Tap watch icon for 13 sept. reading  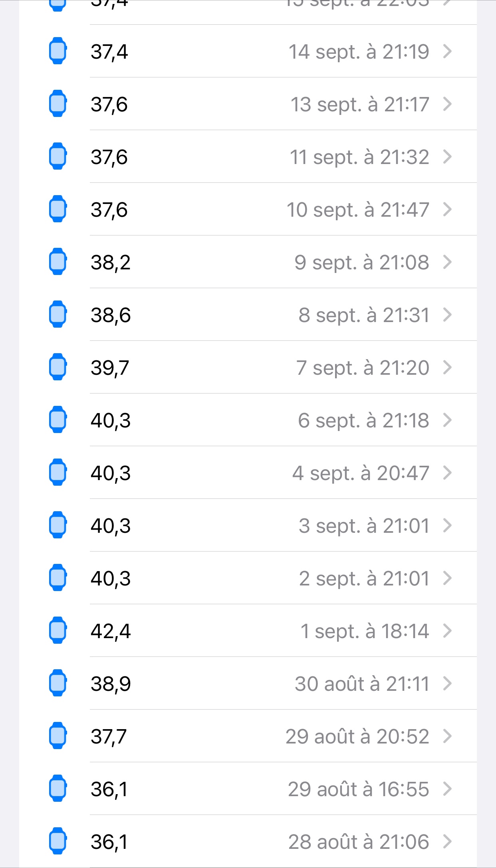point(58,104)
